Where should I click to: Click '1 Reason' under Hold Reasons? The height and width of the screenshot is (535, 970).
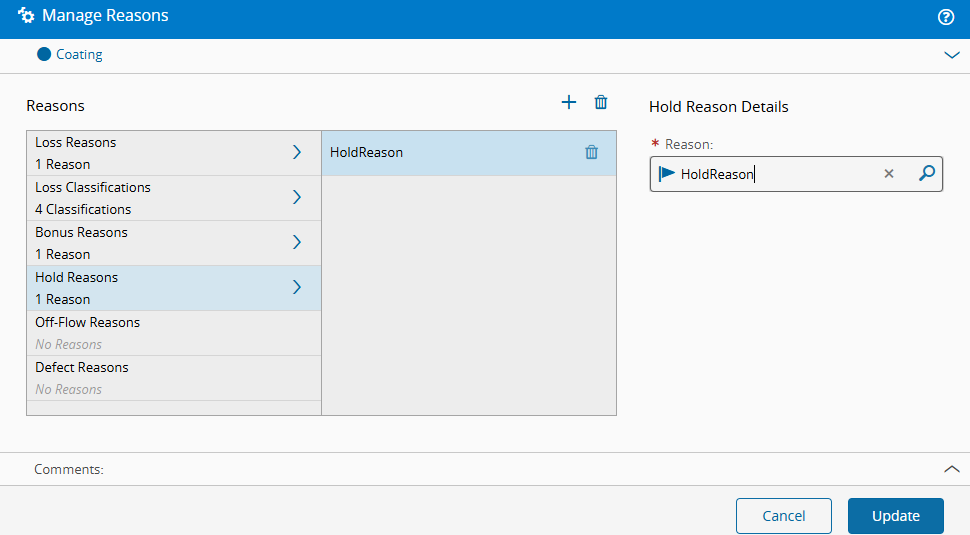click(x=62, y=299)
